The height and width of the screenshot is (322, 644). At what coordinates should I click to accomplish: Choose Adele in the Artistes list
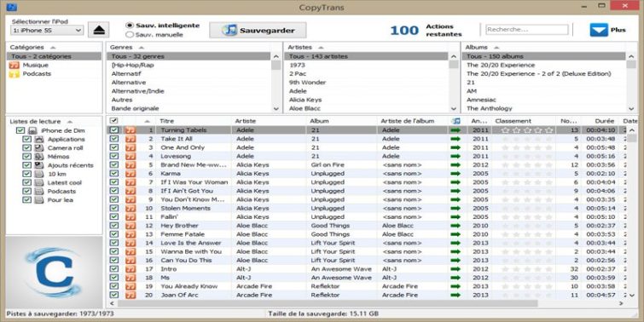point(298,91)
